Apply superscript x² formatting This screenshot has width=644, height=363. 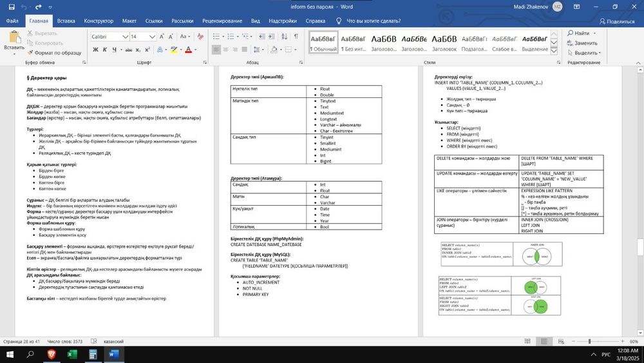(147, 50)
